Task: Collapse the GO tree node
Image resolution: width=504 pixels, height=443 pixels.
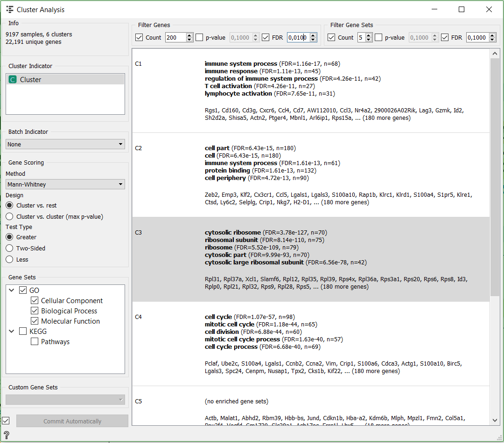Action: coord(12,290)
